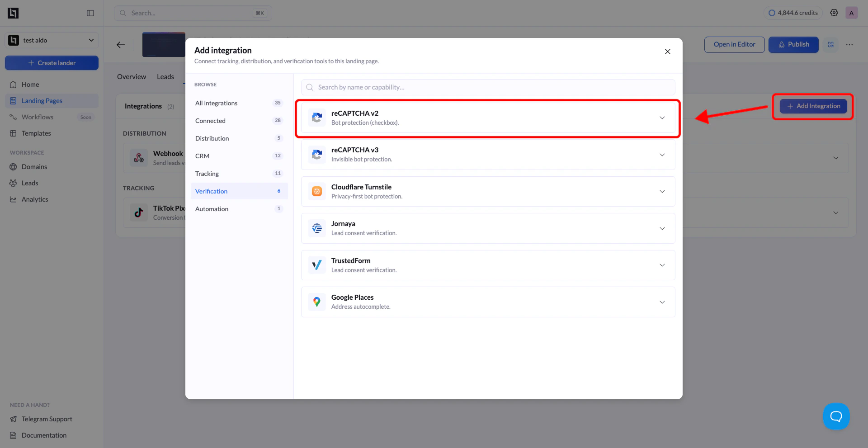Click the magnifier icon in the integration search
This screenshot has height=448, width=868.
click(310, 87)
